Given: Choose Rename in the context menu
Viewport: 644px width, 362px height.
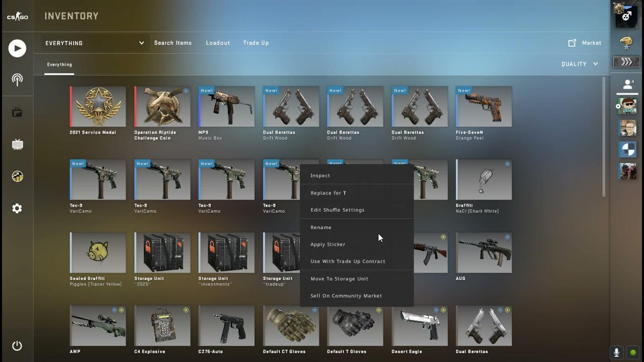Looking at the screenshot, I should click(x=357, y=227).
